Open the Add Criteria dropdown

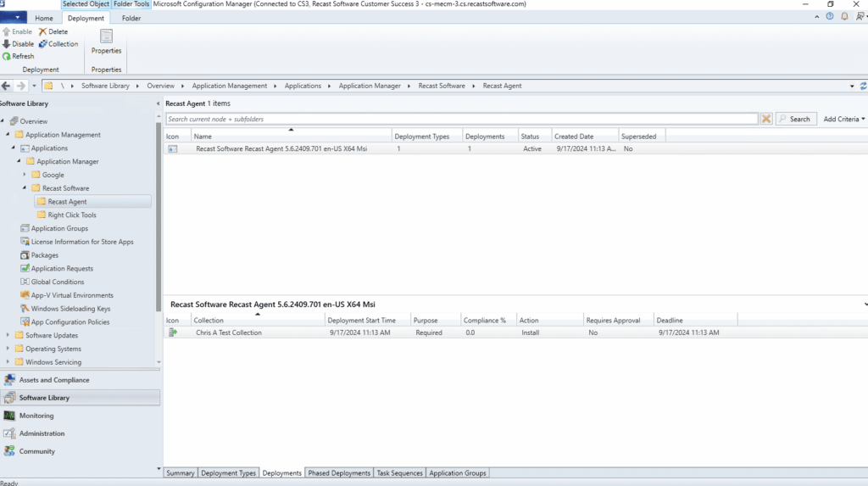point(843,120)
